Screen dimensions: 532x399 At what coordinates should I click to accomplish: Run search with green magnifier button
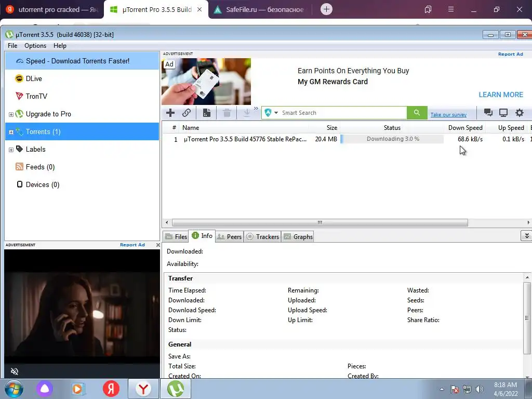[x=417, y=113]
